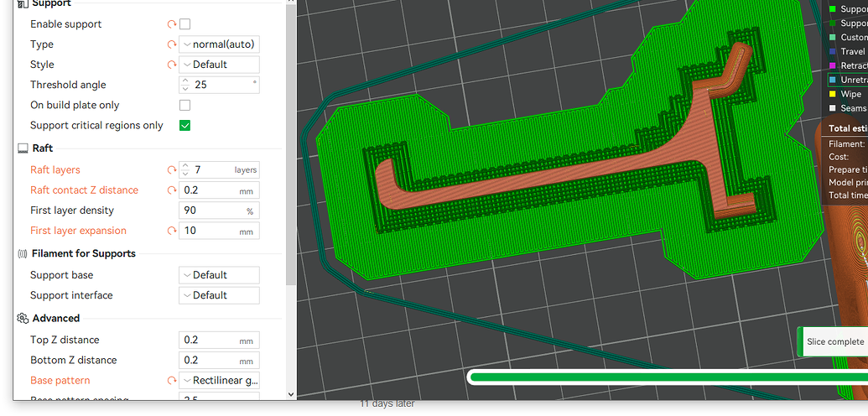Click the Raft contact Z distance label
The height and width of the screenshot is (416, 868).
tap(84, 190)
